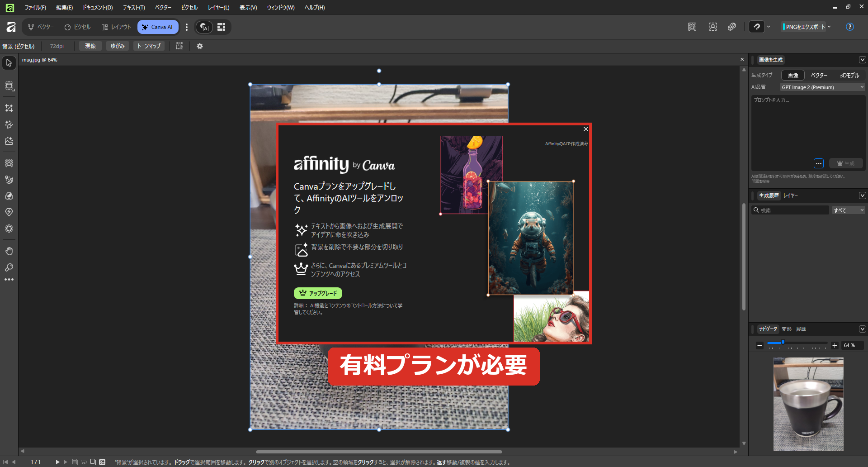Click the sparkle crop/expand tool icon
The height and width of the screenshot is (467, 868).
(9, 108)
